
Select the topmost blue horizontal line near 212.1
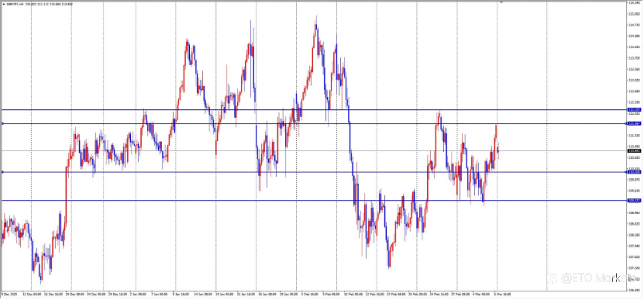pyautogui.click(x=313, y=110)
